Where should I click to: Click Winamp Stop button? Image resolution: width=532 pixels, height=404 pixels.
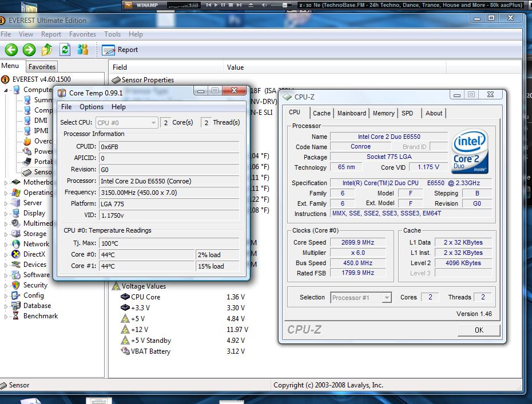[x=231, y=5]
